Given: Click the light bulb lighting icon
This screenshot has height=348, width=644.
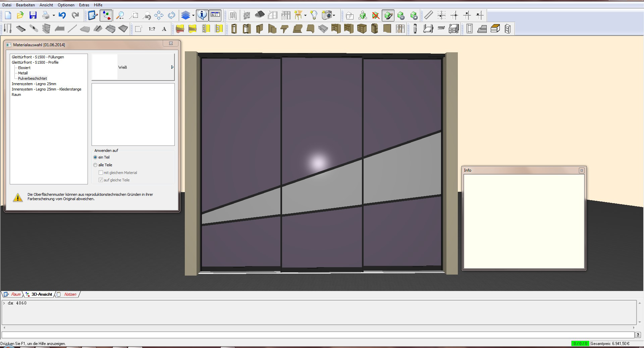Looking at the screenshot, I should (314, 15).
